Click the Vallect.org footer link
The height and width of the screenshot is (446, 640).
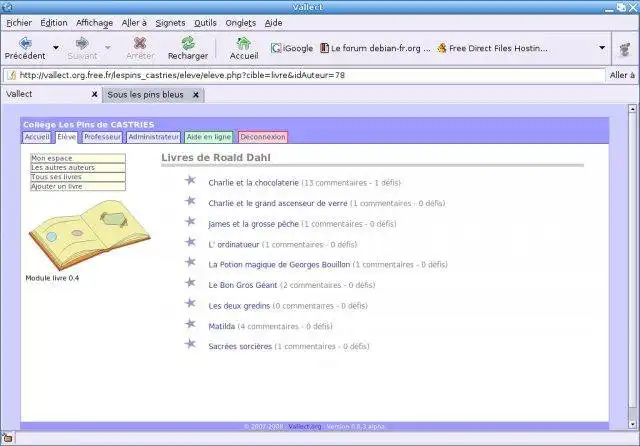click(x=304, y=426)
